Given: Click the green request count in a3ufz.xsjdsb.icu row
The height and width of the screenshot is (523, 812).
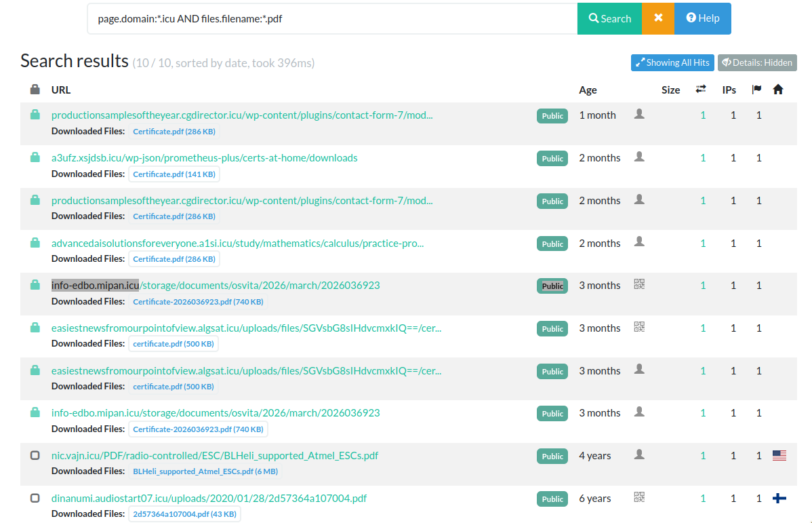Looking at the screenshot, I should 703,157.
